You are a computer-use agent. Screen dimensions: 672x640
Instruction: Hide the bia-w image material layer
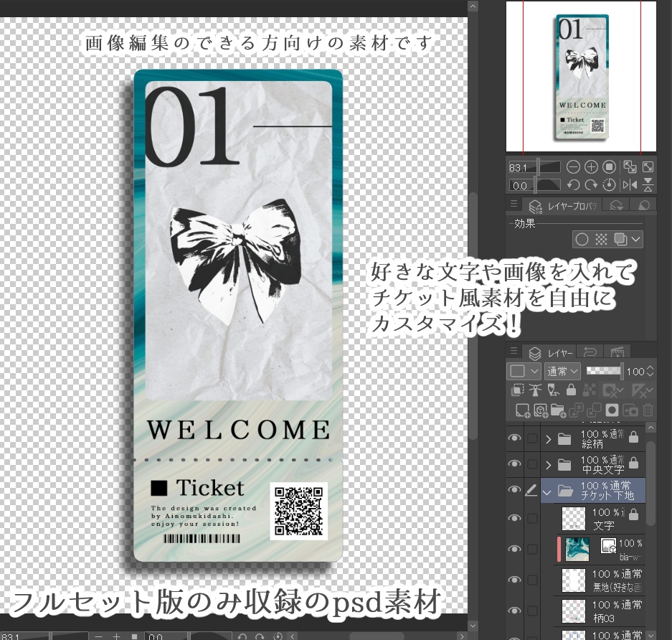tap(514, 549)
